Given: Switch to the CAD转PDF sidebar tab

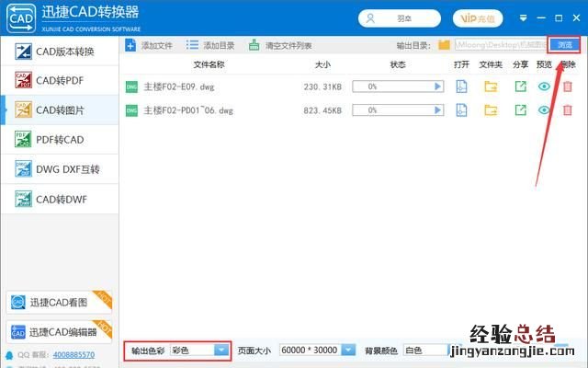Looking at the screenshot, I should point(60,80).
